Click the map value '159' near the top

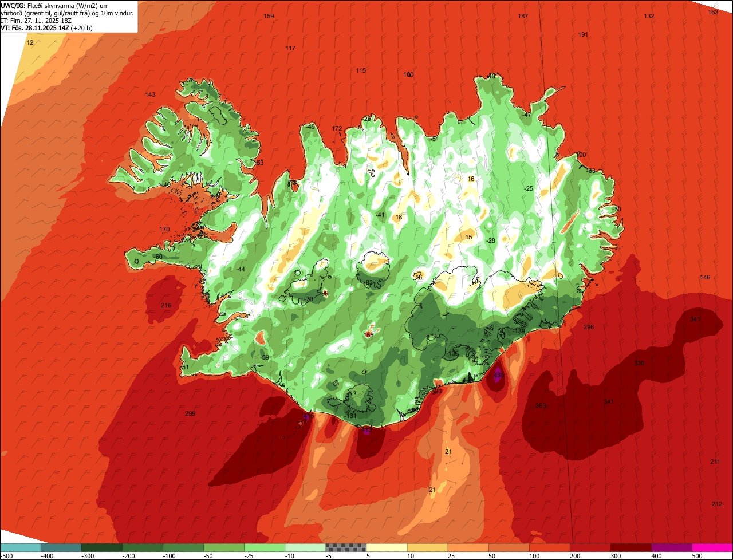(269, 16)
